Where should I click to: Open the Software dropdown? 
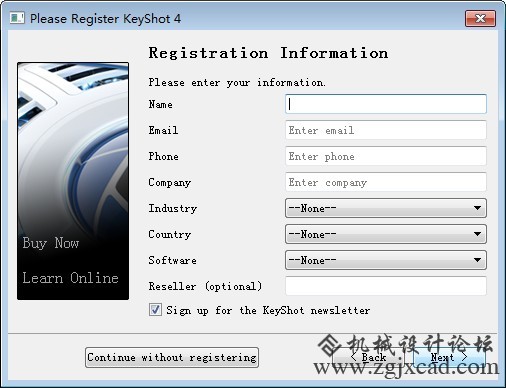[386, 260]
